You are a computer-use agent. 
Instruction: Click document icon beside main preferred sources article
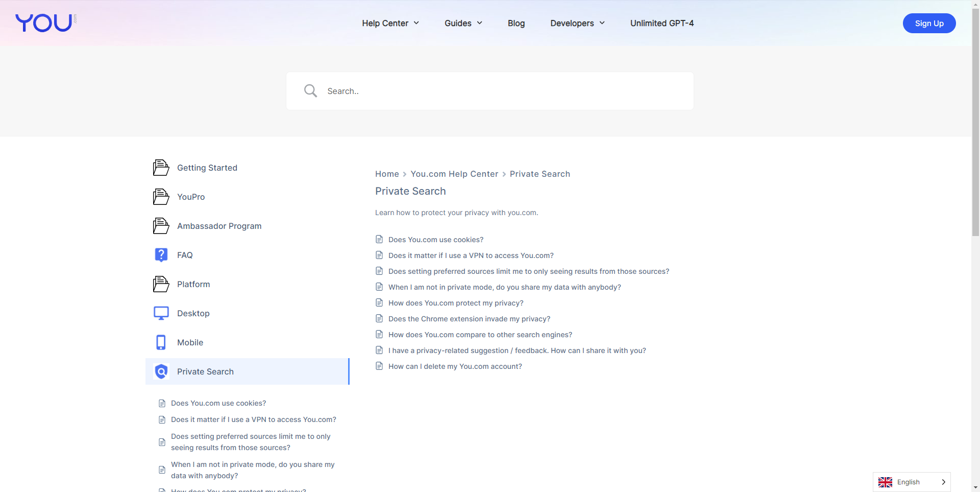(379, 271)
